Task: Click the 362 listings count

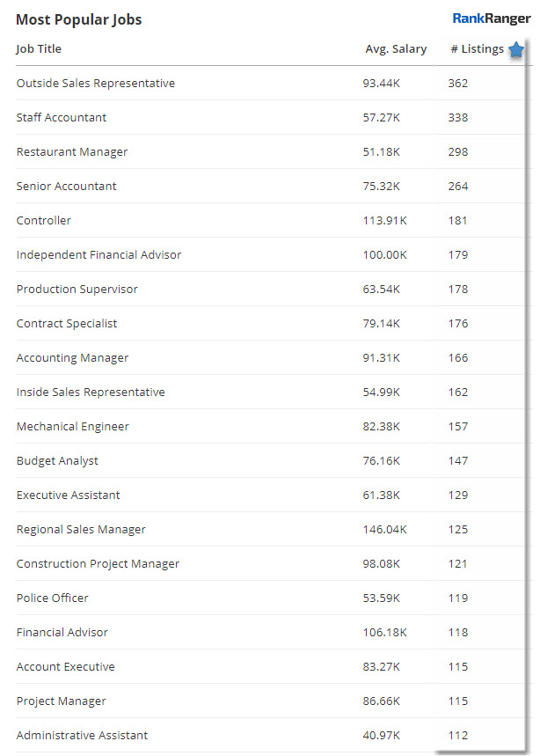Action: (x=457, y=84)
